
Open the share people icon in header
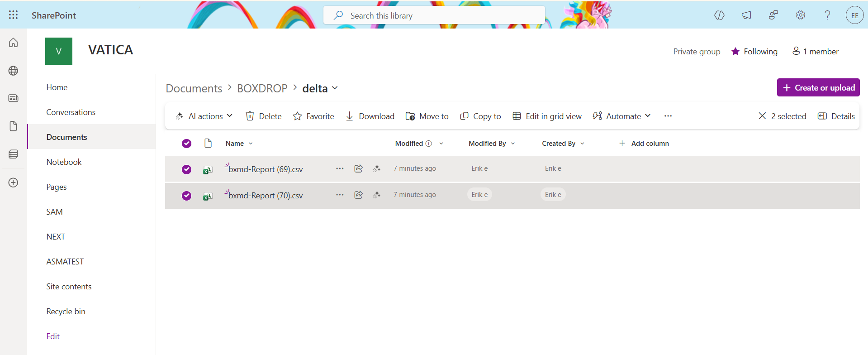[x=773, y=15]
